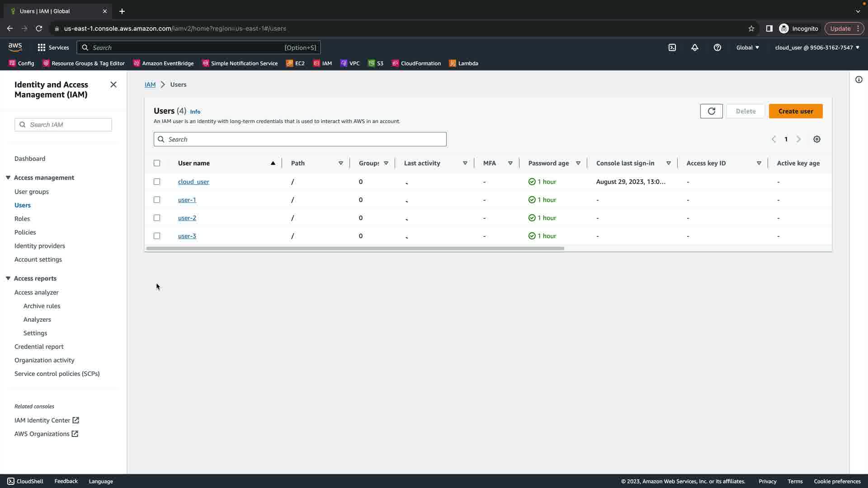This screenshot has height=488, width=868.
Task: Collapse the Access management section
Action: 8,178
